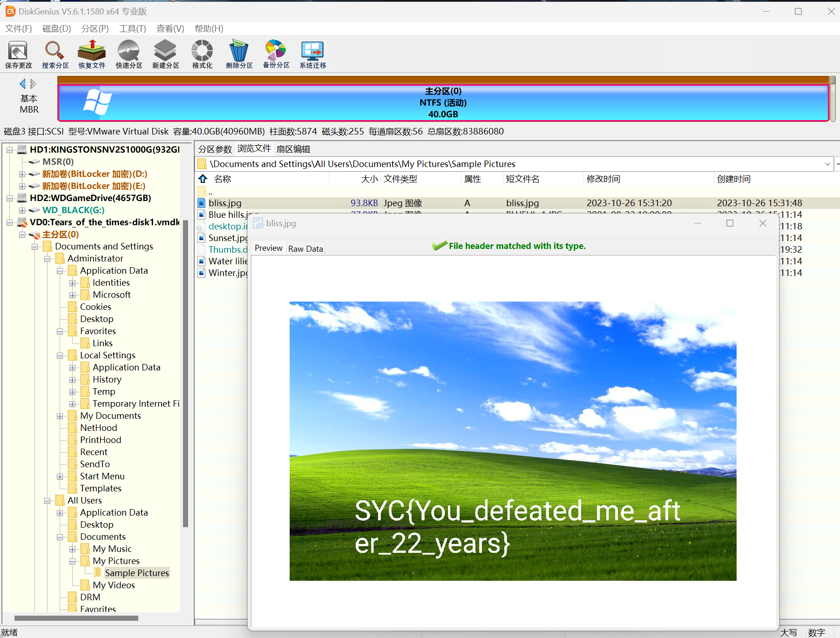Select the New Partition (新建分区) icon
The width and height of the screenshot is (840, 638).
[165, 54]
